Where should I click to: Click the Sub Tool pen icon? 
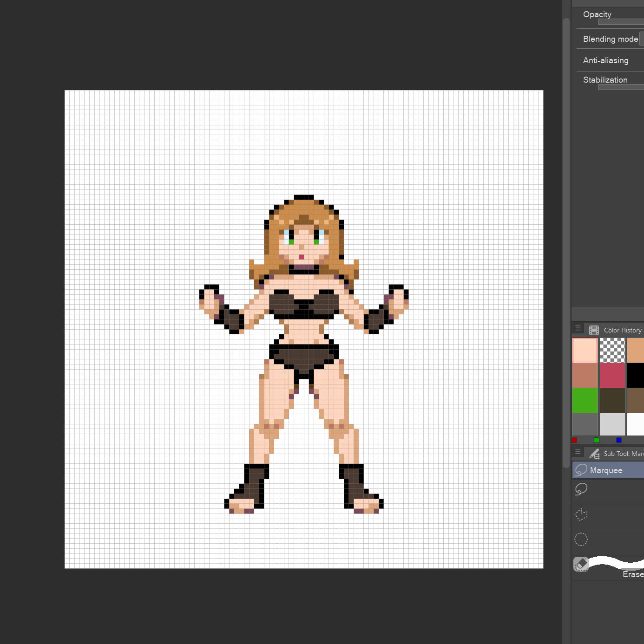click(x=594, y=454)
